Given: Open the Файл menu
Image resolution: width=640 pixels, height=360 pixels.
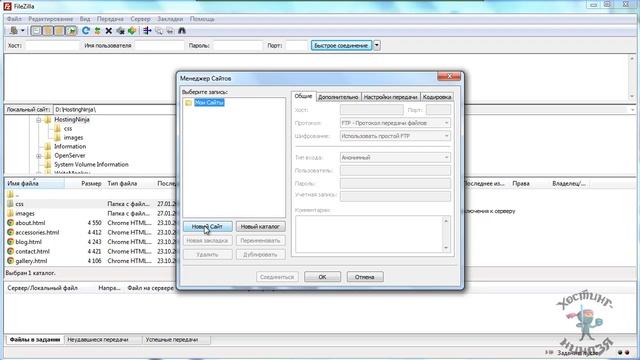Looking at the screenshot, I should coord(14,19).
